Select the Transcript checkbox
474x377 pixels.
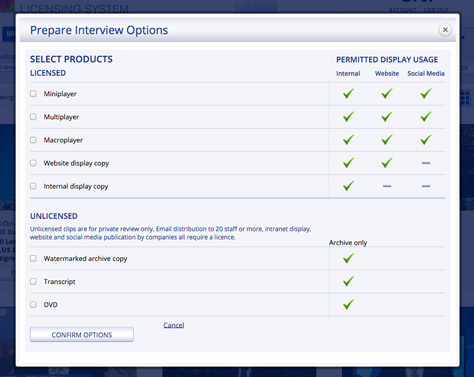(x=33, y=281)
